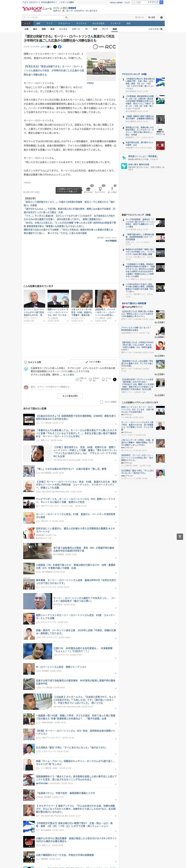React with 学びがある graduation cap icon
Image resolution: width=186 pixels, height=868 pixels.
pyautogui.click(x=89, y=189)
